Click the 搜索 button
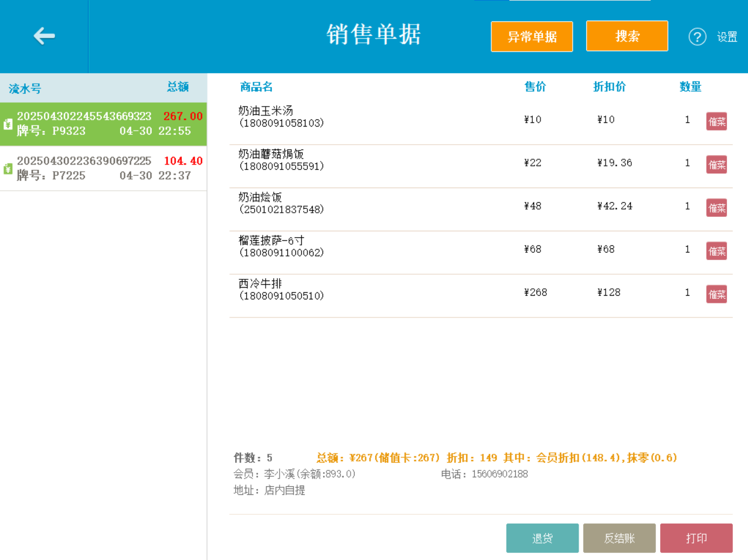The image size is (748, 560). tap(627, 36)
